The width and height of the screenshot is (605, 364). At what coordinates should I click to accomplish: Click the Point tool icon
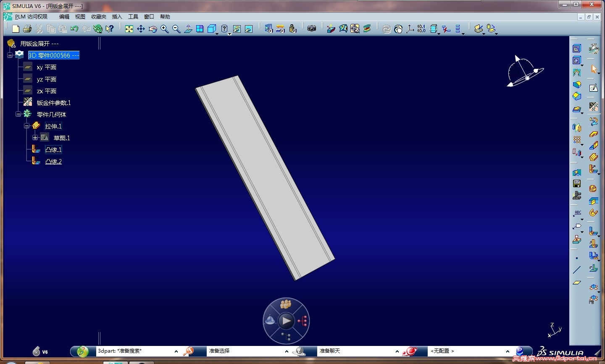coord(577,258)
